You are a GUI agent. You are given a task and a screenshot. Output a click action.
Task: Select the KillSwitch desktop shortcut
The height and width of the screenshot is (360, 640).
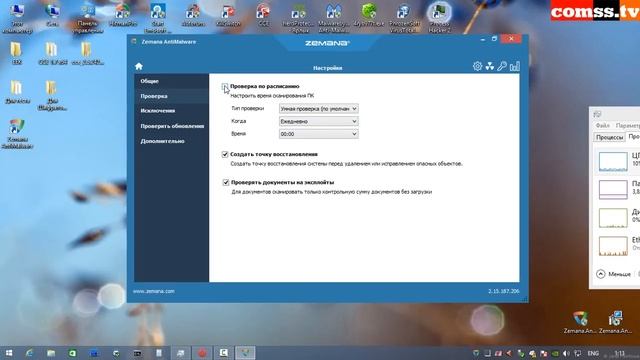coord(228,16)
